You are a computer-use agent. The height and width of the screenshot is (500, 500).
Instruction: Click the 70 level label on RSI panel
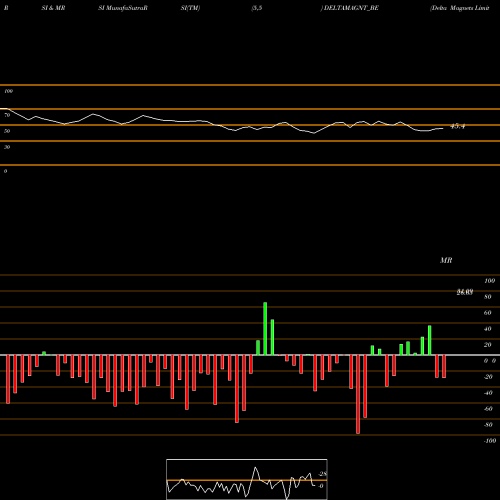point(7,115)
